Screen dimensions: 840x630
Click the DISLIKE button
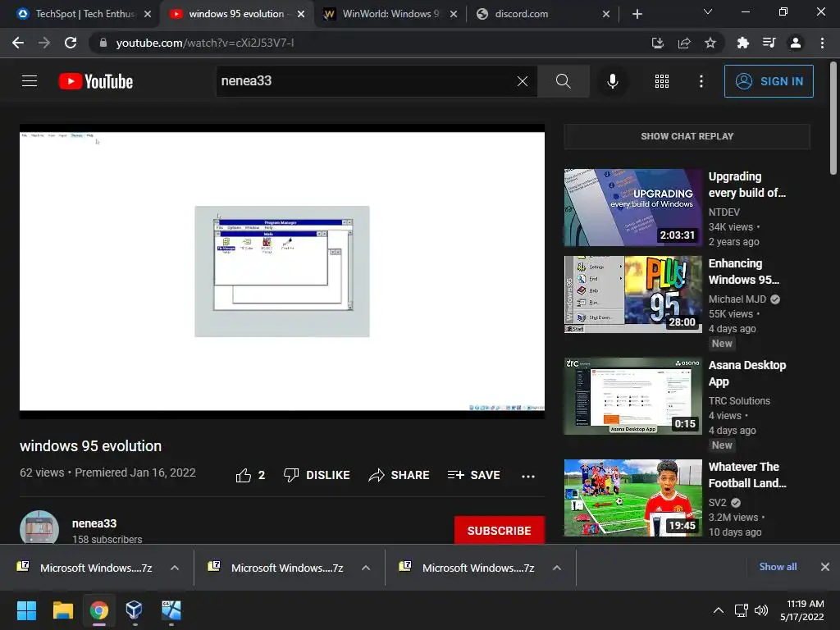pyautogui.click(x=317, y=475)
